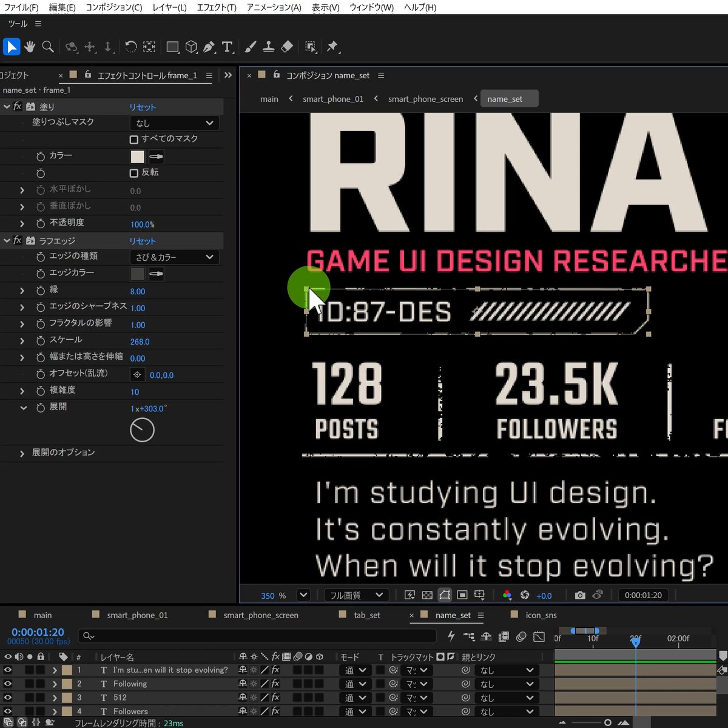Switch to the smart_phone_01 timeline tab
Screen dimensions: 728x728
[x=137, y=615]
